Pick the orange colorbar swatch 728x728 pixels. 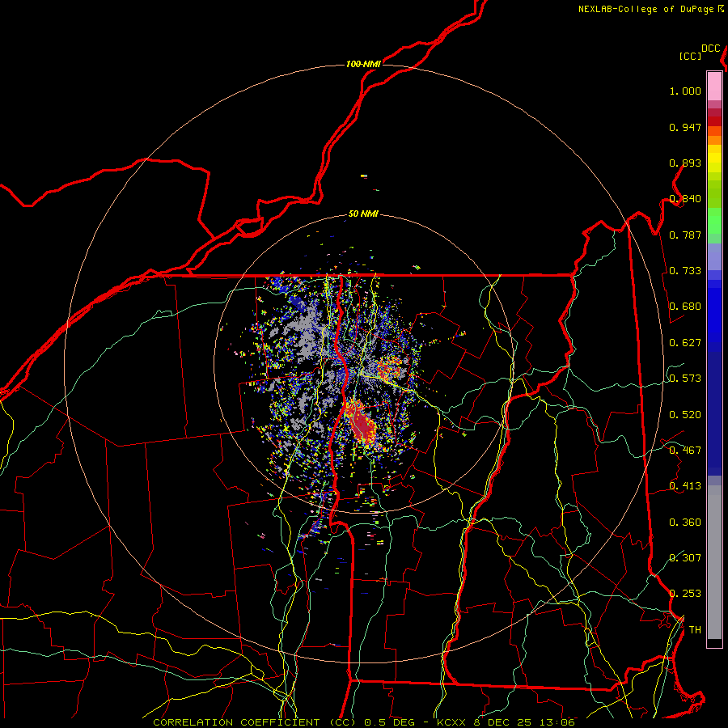(714, 140)
